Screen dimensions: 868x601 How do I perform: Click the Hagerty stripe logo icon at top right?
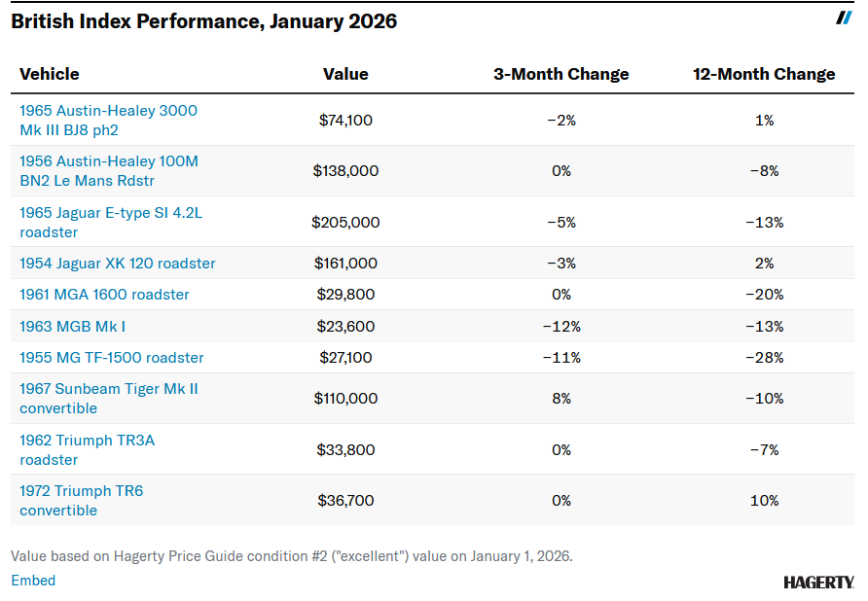point(844,18)
